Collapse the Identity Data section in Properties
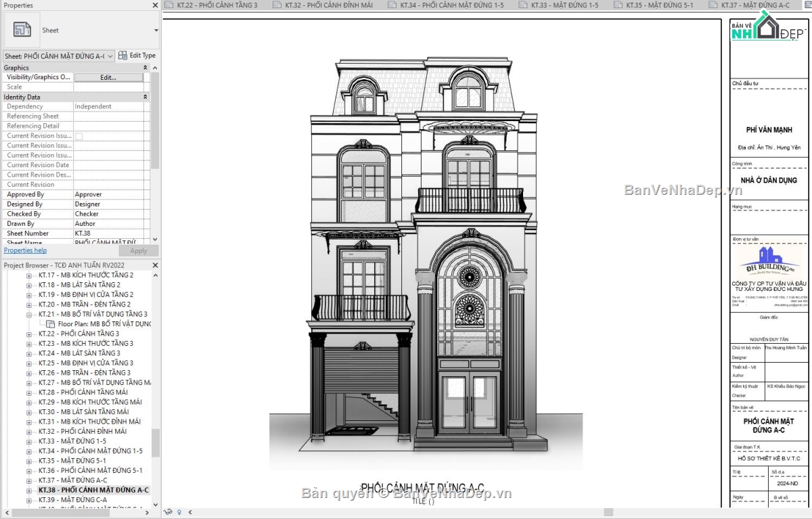Screen dimensions: 812x519 click(145, 96)
